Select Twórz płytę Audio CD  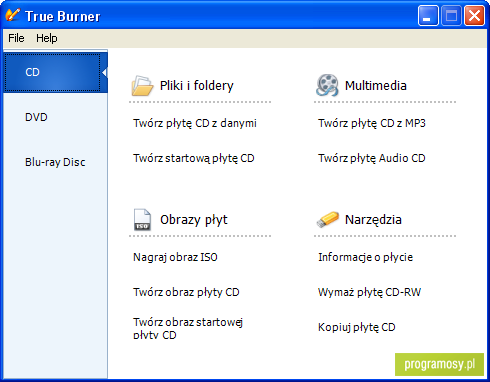pyautogui.click(x=372, y=158)
